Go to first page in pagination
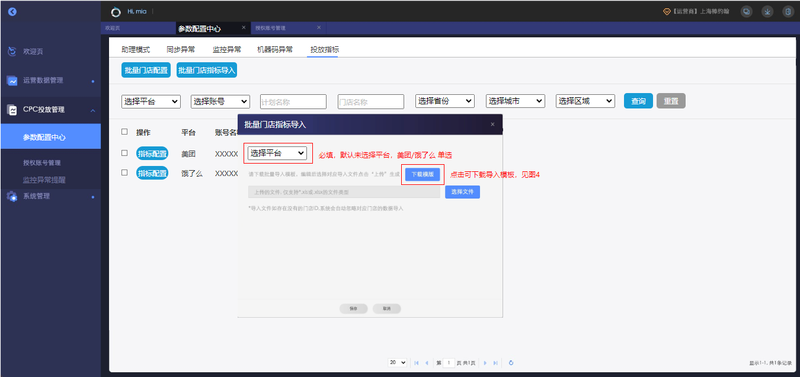Screen dimensions: 800x377 pos(417,363)
